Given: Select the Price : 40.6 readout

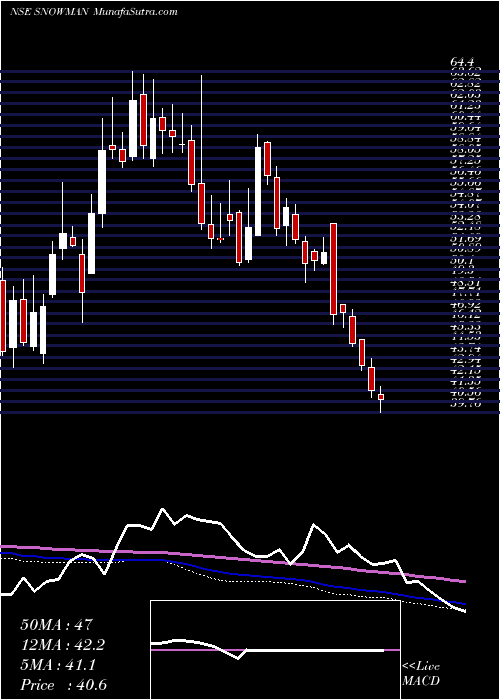Looking at the screenshot, I should [x=63, y=685].
